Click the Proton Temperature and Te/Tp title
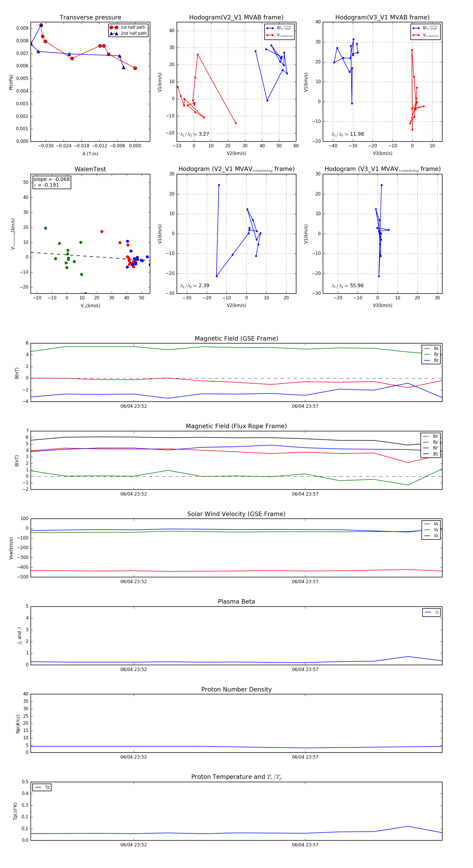The width and height of the screenshot is (473, 868). tap(236, 777)
